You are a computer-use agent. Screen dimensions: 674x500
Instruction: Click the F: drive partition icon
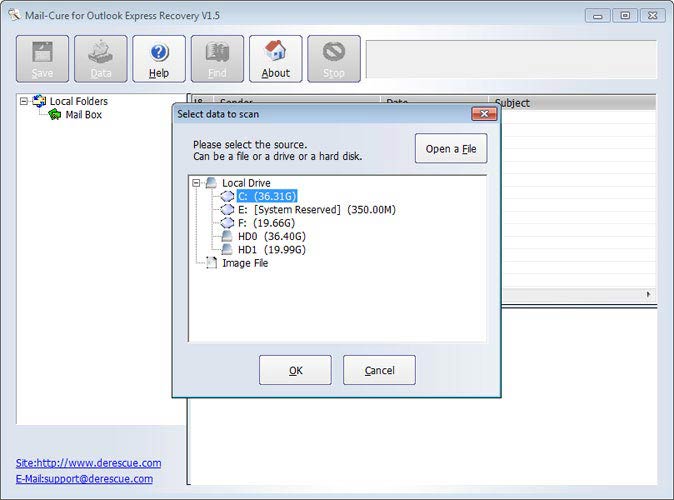pos(227,223)
